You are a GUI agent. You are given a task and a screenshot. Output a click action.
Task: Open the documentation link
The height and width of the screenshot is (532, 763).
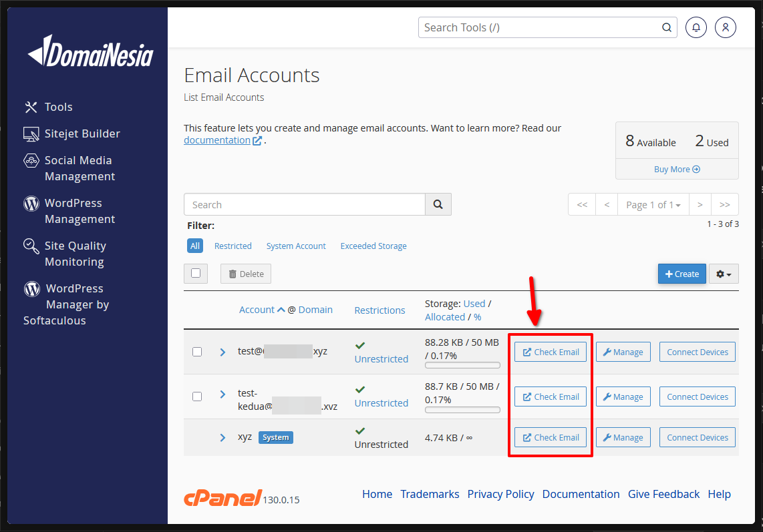click(x=217, y=140)
